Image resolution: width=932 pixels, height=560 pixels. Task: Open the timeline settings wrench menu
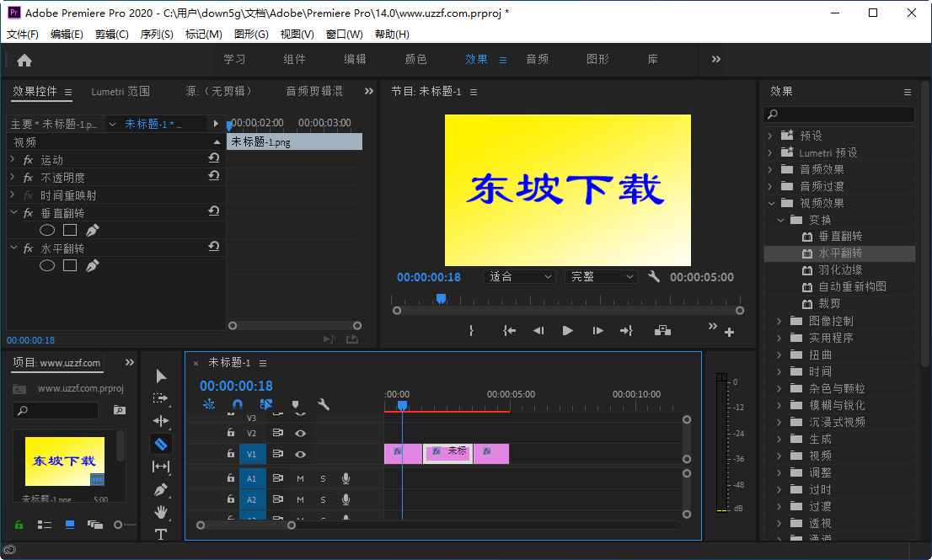(x=324, y=404)
